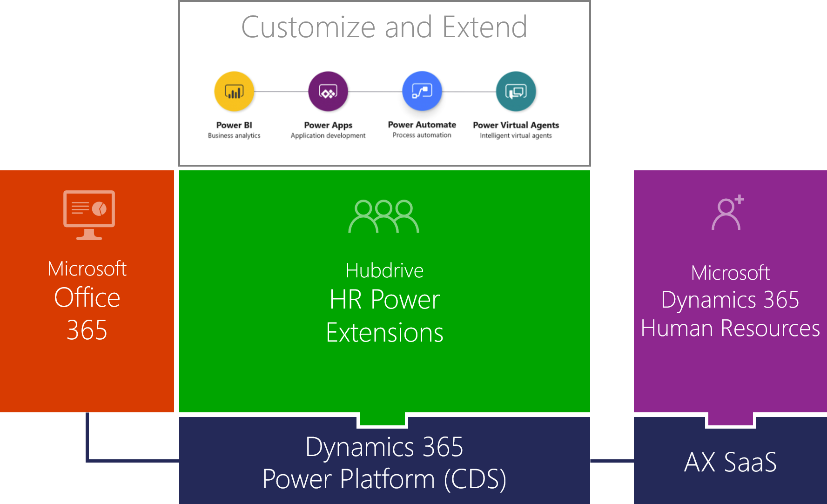Select the 'Power Automate' label
This screenshot has width=827, height=504.
[422, 125]
